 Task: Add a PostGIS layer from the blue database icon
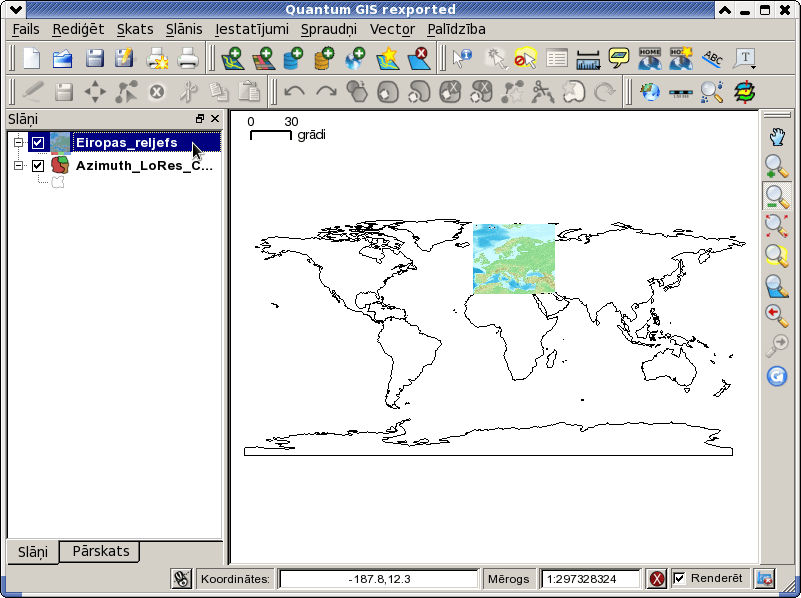(294, 58)
